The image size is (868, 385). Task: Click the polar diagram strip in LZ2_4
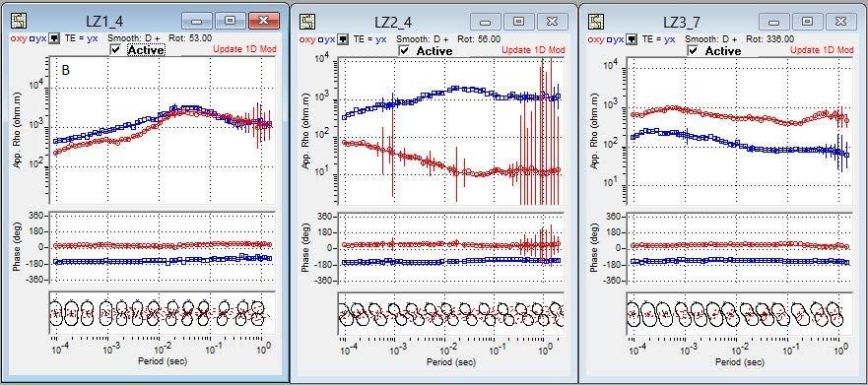tap(450, 314)
